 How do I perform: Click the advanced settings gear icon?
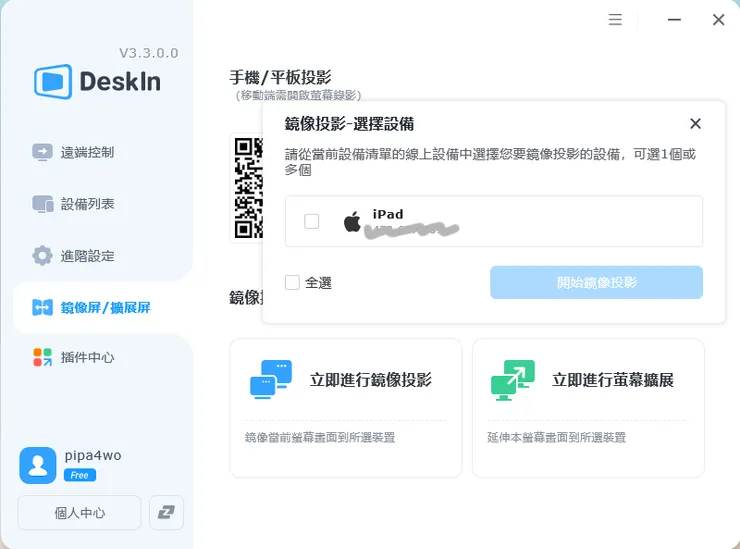pos(42,255)
